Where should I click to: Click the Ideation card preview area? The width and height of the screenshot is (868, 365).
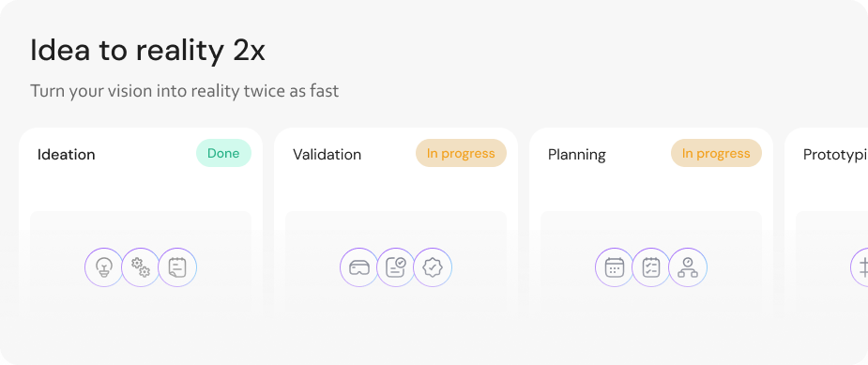pos(141,263)
